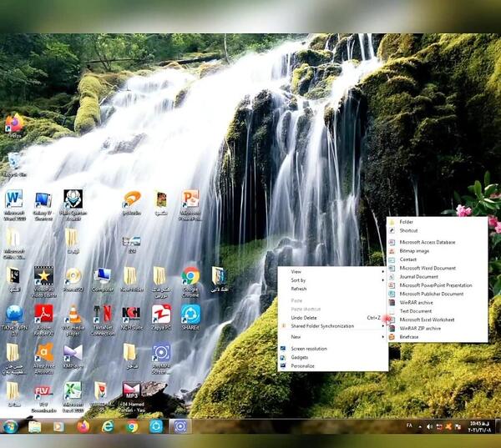The width and height of the screenshot is (501, 448).
Task: Open Windows Explorer from the taskbar
Action: point(34,426)
